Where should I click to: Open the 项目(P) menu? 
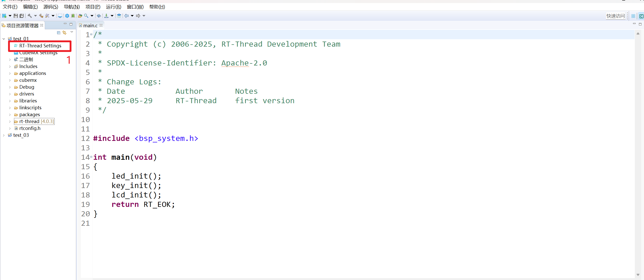(93, 7)
